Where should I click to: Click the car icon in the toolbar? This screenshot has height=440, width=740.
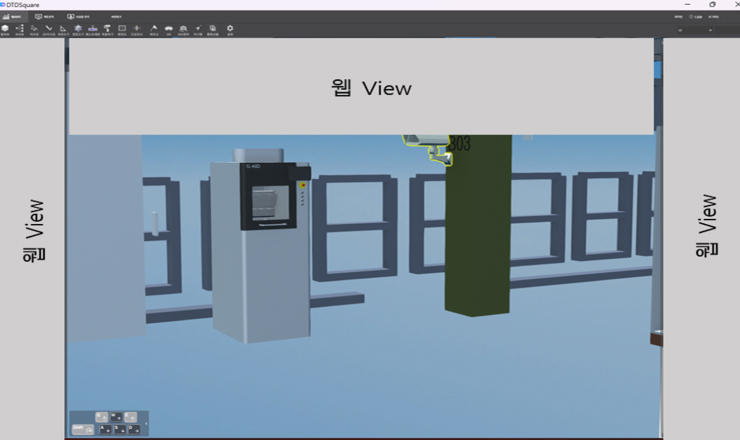169,29
